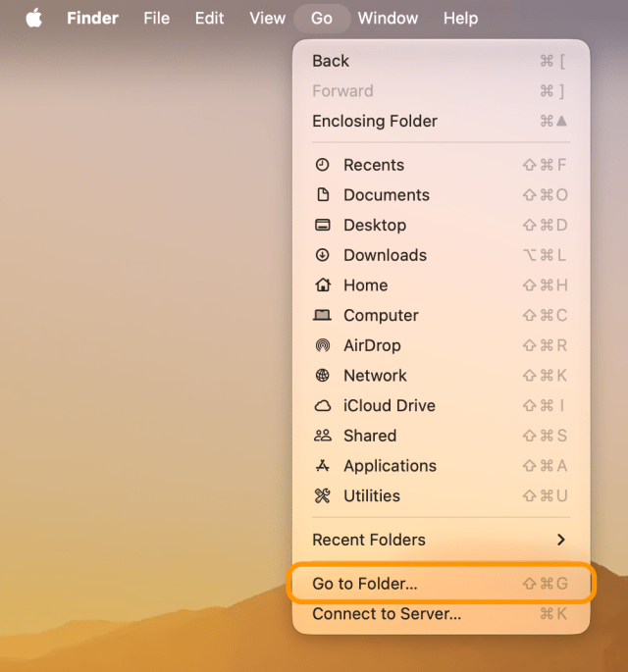Click the Computer laptop icon
This screenshot has height=672, width=628.
pos(322,315)
